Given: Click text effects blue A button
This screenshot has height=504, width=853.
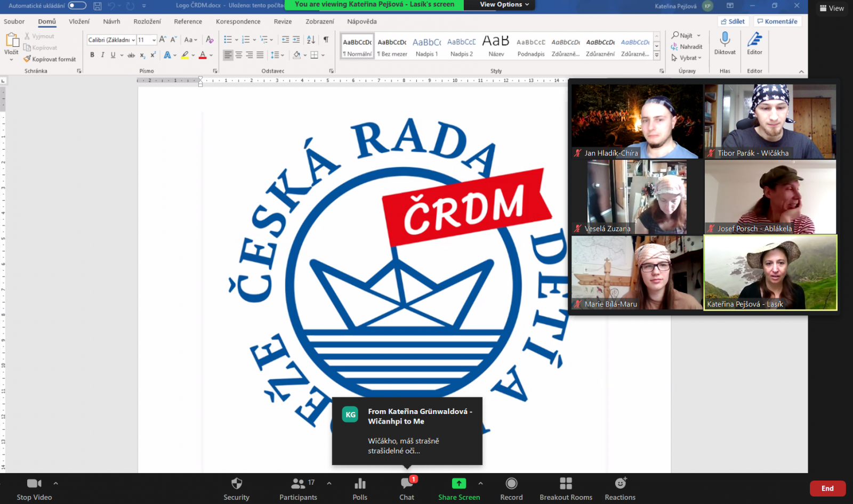Looking at the screenshot, I should [167, 55].
